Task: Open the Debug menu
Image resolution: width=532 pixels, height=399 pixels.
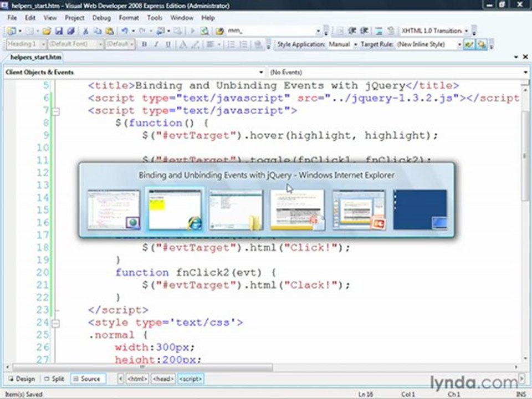Action: [x=101, y=18]
